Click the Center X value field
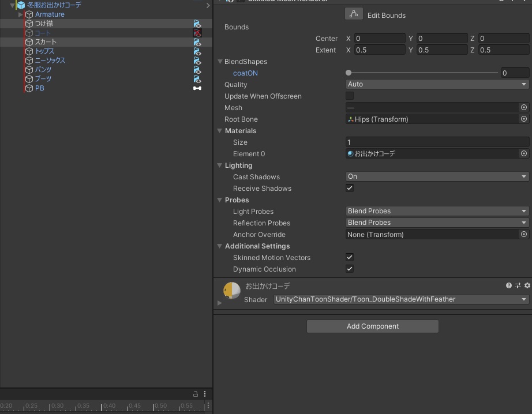The image size is (532, 414). (x=380, y=38)
